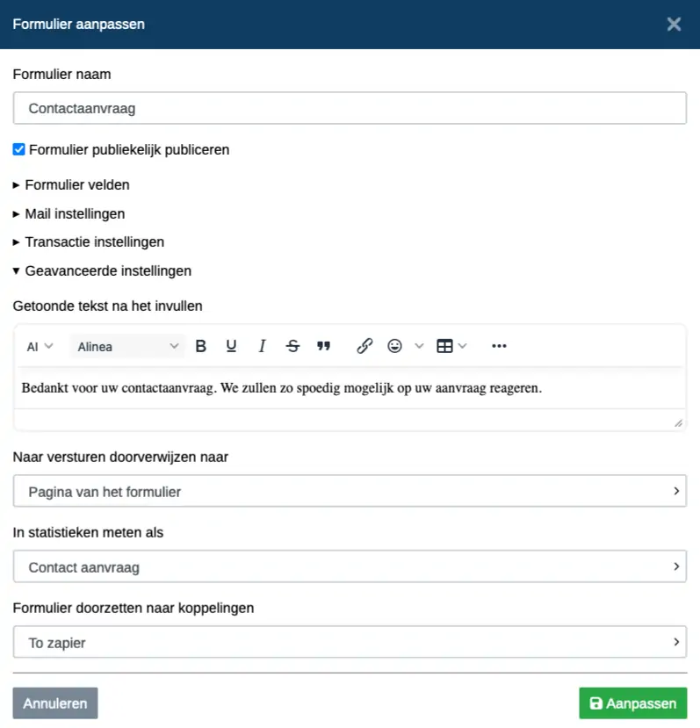
Task: Open the 'To zapier' koppelingen dropdown
Action: (x=350, y=642)
